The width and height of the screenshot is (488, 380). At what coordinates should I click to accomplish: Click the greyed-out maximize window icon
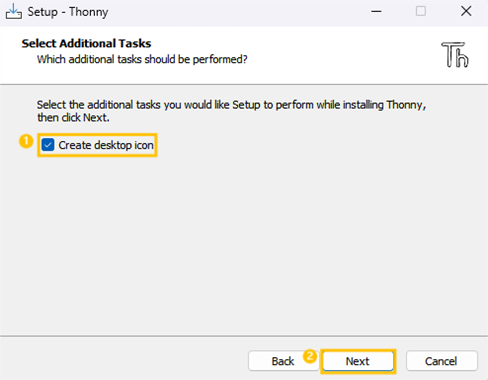click(421, 11)
